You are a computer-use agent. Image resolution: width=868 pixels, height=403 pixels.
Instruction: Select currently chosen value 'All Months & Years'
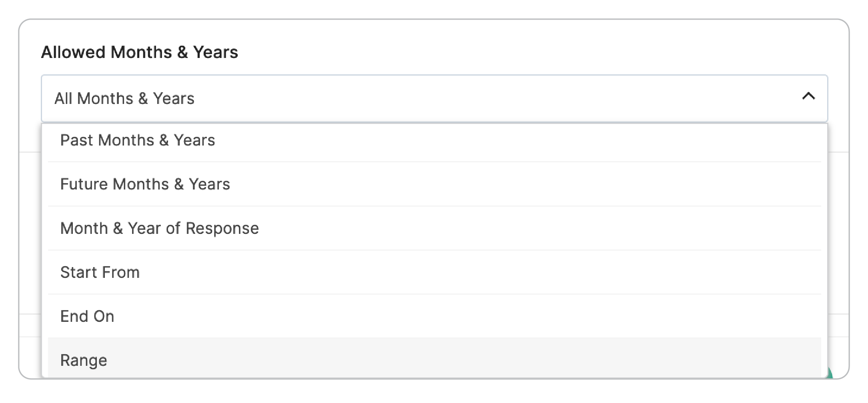124,98
